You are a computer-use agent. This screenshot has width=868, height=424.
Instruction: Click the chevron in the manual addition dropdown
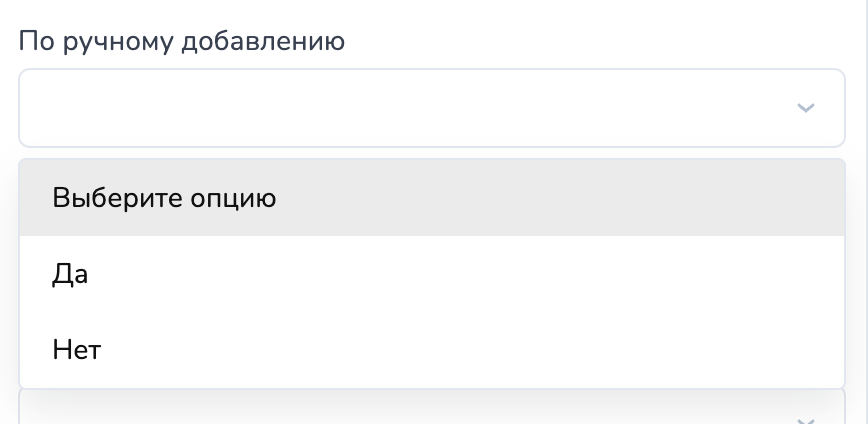[x=806, y=108]
